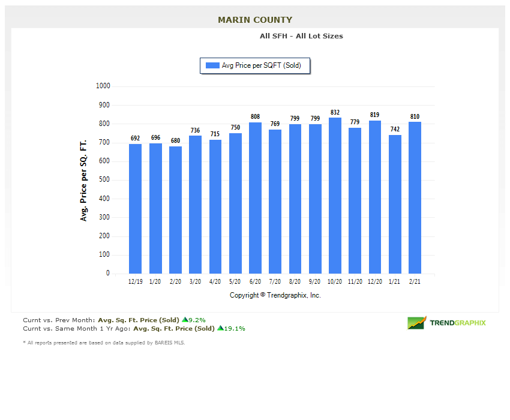Click the MARIN COUNTY header title
Screen dimensions: 510x420
pyautogui.click(x=254, y=19)
